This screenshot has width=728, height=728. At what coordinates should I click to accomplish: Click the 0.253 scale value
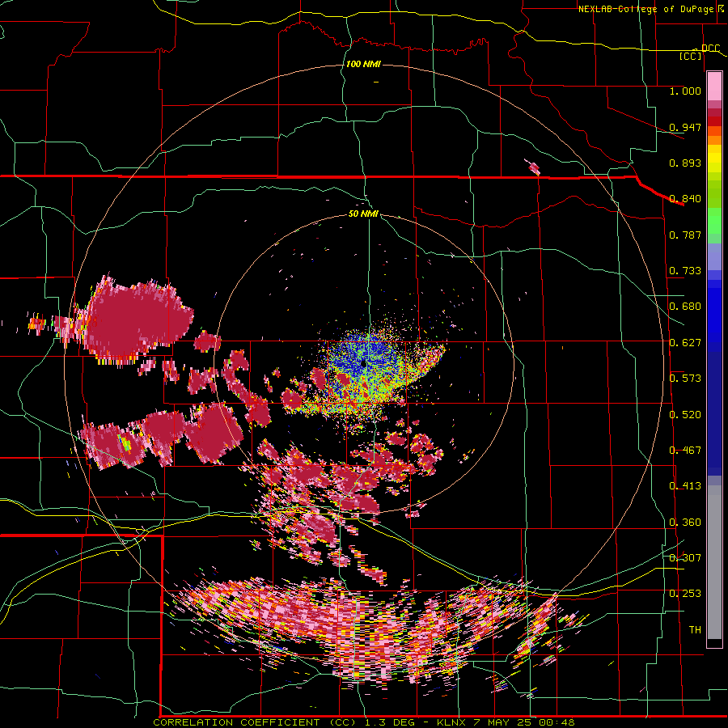pyautogui.click(x=685, y=594)
